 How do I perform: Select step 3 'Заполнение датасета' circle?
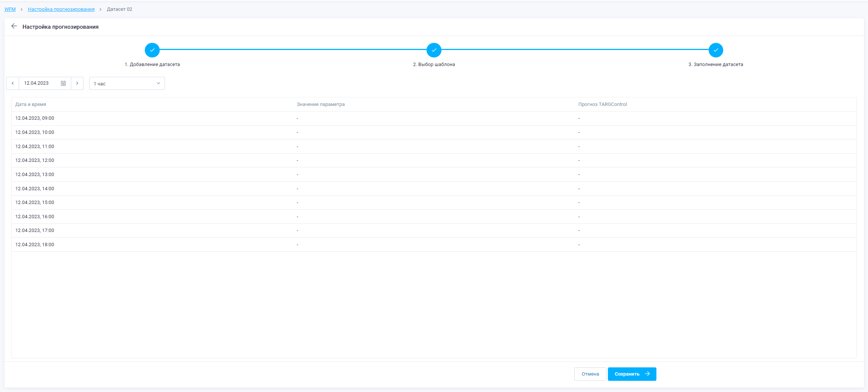pos(716,50)
